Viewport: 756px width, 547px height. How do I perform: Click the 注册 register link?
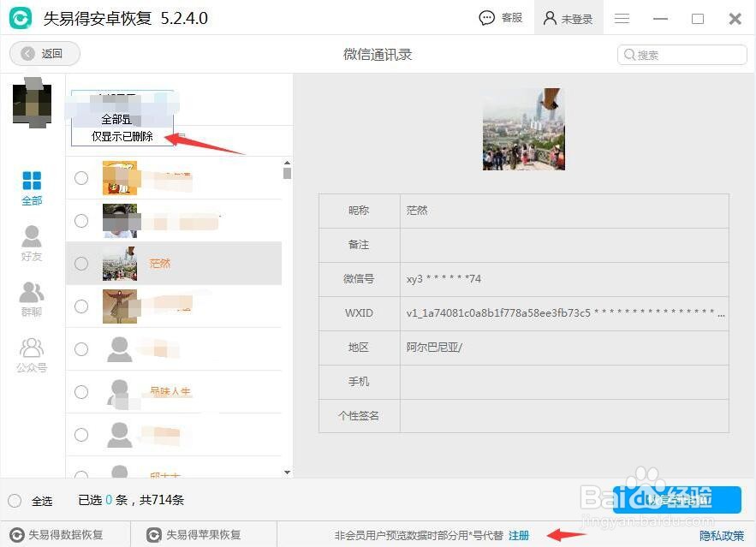pos(519,535)
